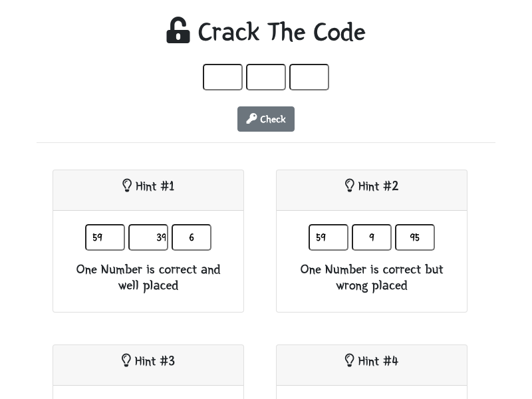
Task: Click the number 95 box in Hint #2
Action: coord(414,237)
